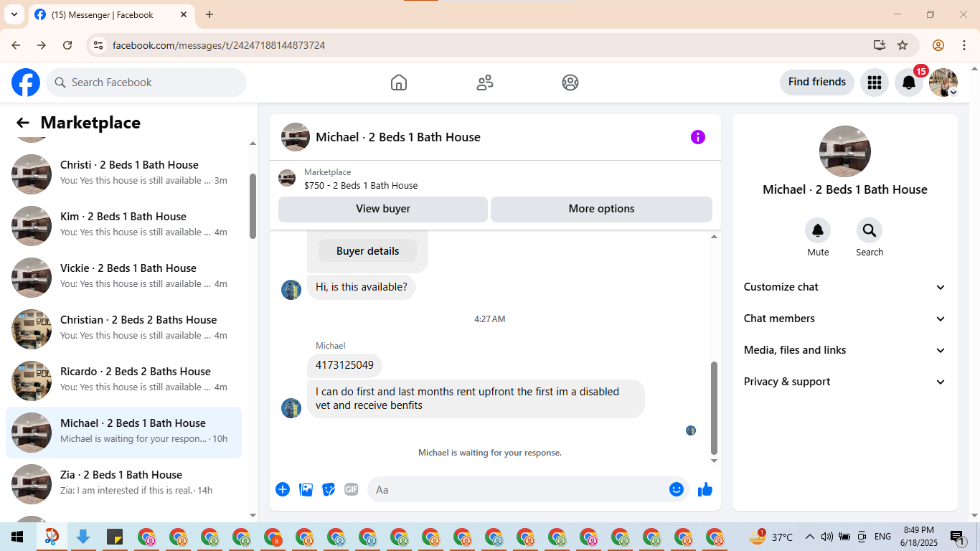Viewport: 980px width, 551px height.
Task: Open $750 2 Beds 1 Bath listing link
Action: tap(361, 185)
